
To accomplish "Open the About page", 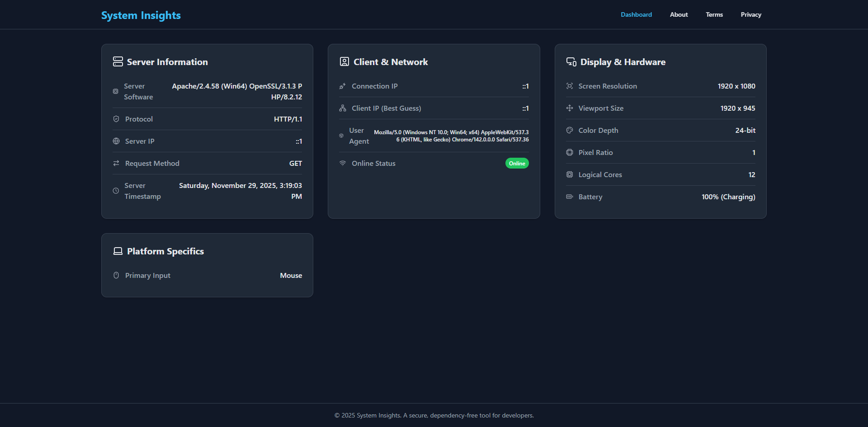I will click(x=679, y=14).
